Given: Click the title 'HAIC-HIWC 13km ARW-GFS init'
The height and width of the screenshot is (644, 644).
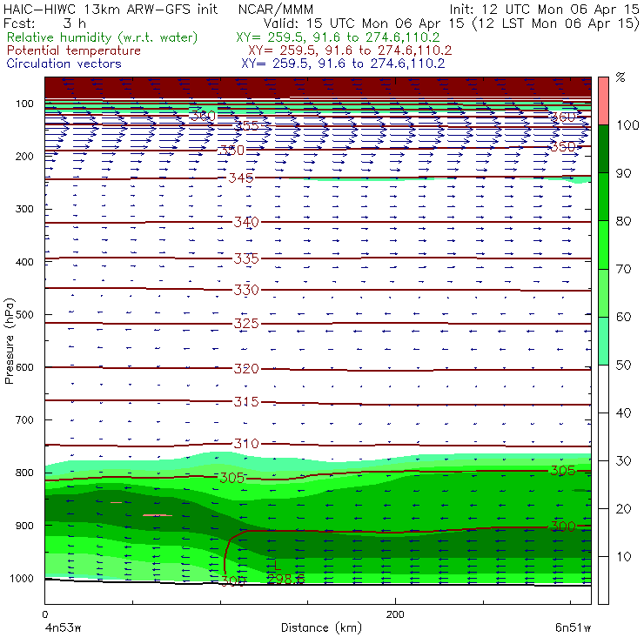Looking at the screenshot, I should click(111, 9).
